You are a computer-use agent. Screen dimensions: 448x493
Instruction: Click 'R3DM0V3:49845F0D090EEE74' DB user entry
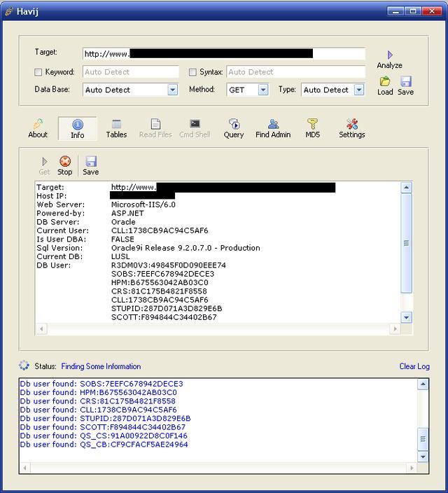[x=169, y=265]
